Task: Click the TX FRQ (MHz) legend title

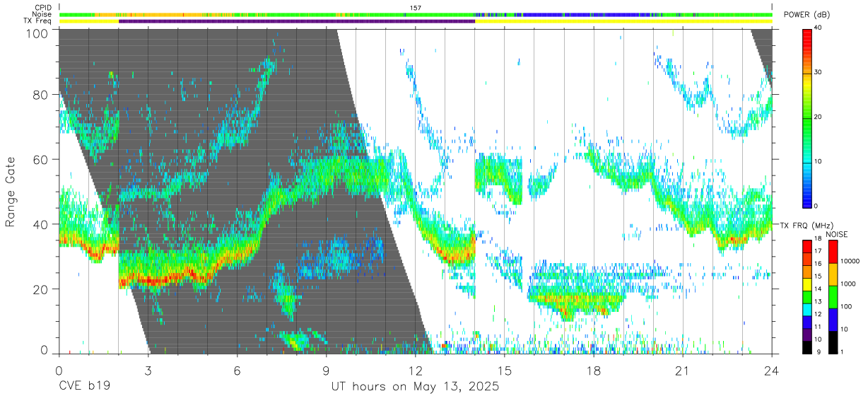Action: (807, 226)
